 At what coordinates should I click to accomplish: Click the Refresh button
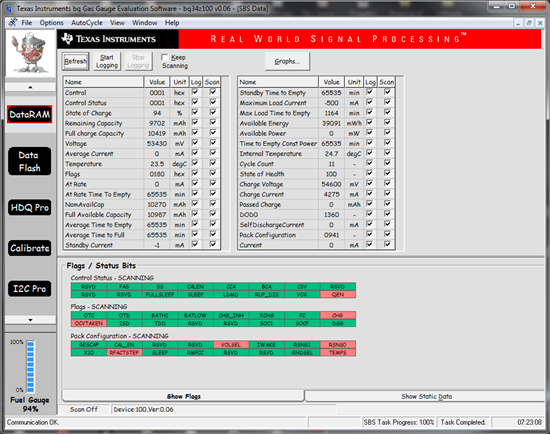(75, 61)
